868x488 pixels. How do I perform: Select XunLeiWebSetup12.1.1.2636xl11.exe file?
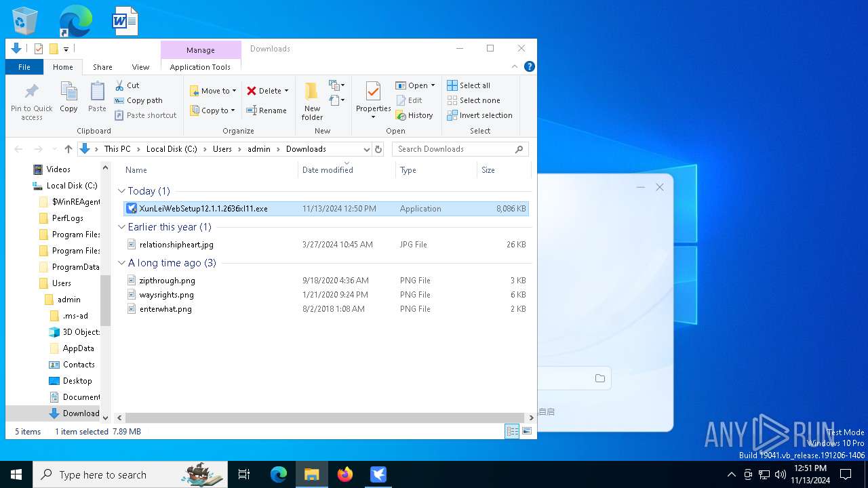[x=326, y=209]
